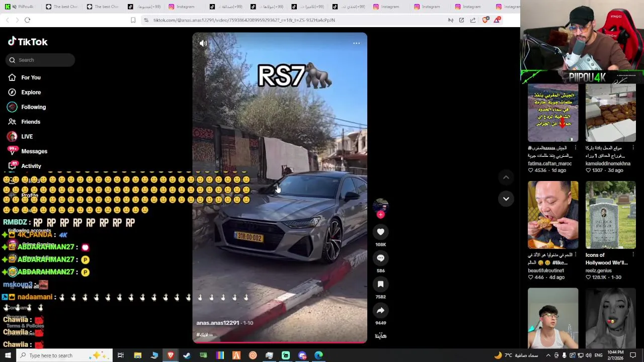The height and width of the screenshot is (362, 644).
Task: Open the taskbar clock and date
Action: pos(616,355)
